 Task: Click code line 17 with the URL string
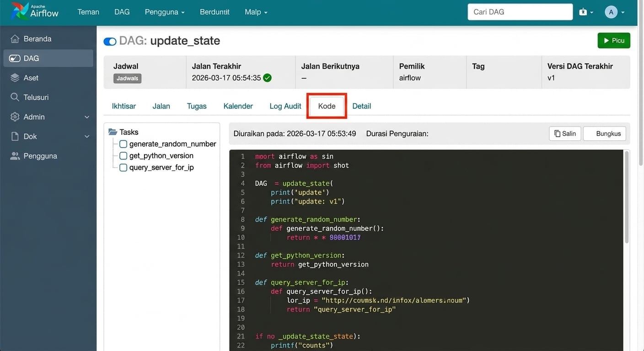(x=378, y=300)
